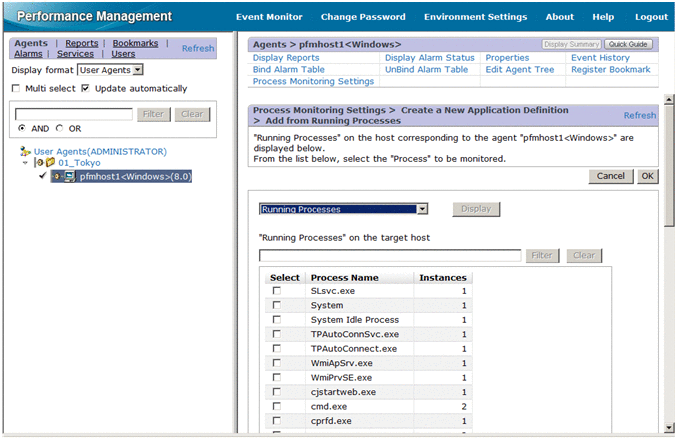Open the Quick Guide
679x441 pixels.
pyautogui.click(x=628, y=45)
